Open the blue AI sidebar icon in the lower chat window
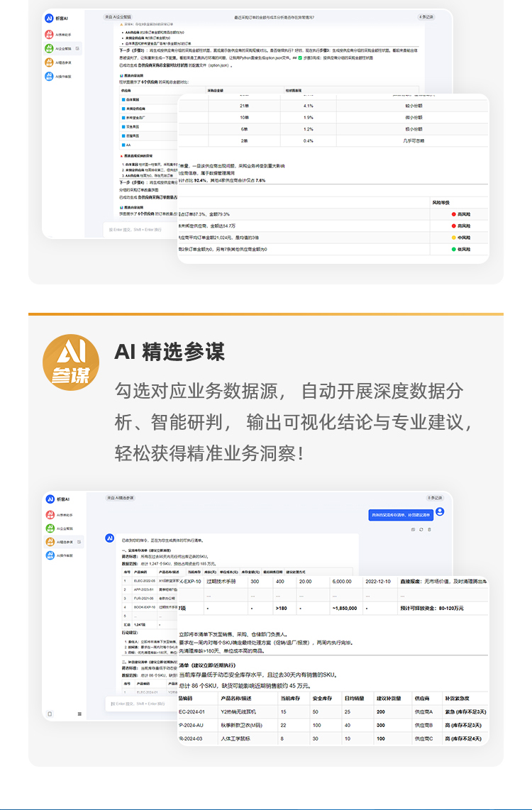532x810 pixels. pyautogui.click(x=50, y=555)
